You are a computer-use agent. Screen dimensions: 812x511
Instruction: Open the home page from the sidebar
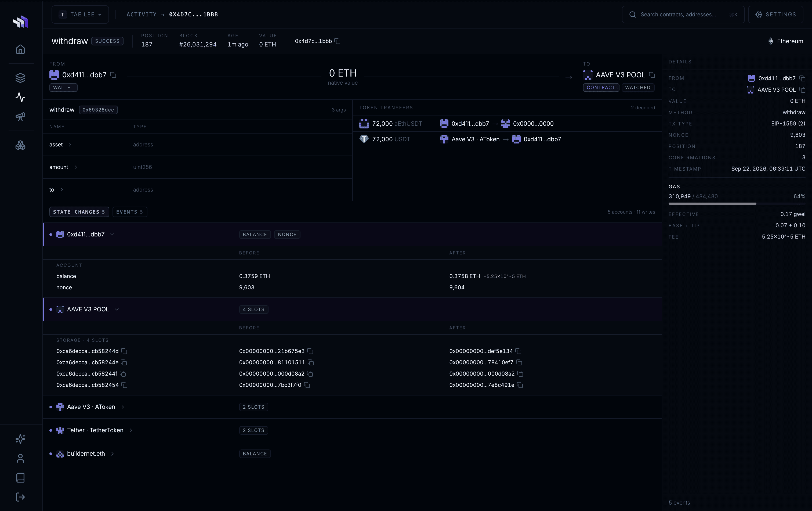click(x=20, y=50)
